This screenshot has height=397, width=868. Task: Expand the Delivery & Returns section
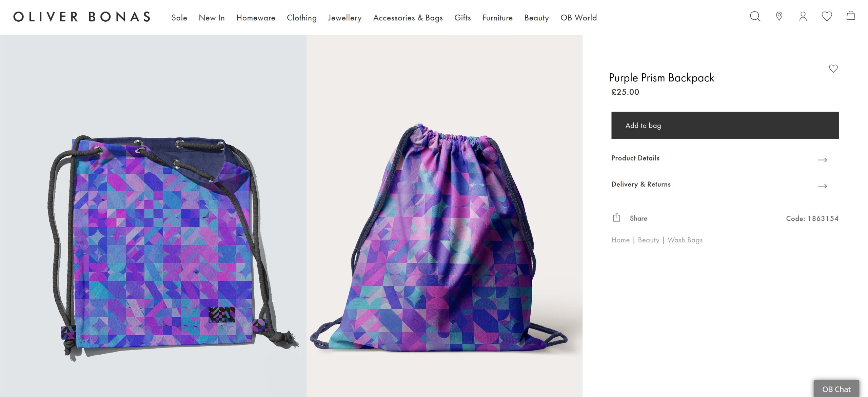[x=641, y=184]
